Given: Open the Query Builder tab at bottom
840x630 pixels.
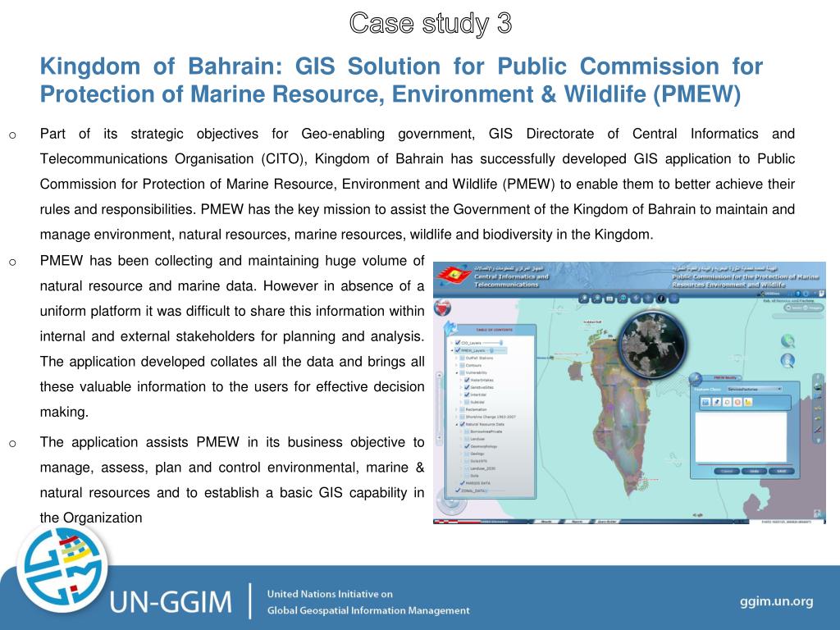Looking at the screenshot, I should pos(606,521).
